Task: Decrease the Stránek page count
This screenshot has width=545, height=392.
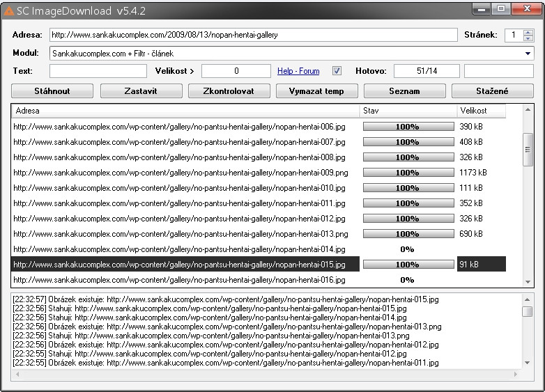Action: (528, 38)
